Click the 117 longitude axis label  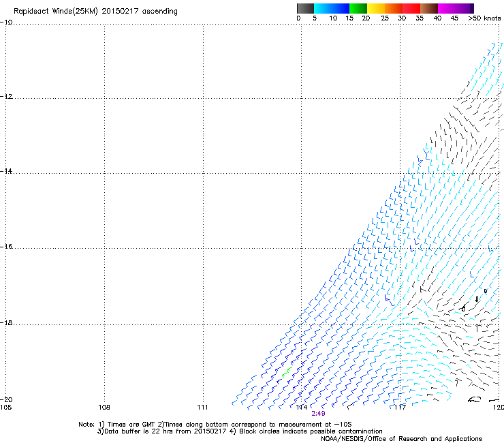point(400,408)
